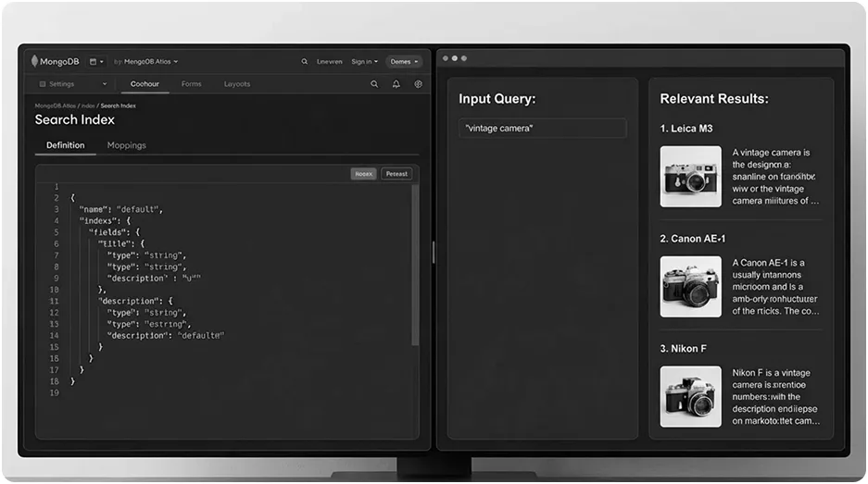Click line 11 "description": { in editor
Viewport: 868px width, 484px height.
tap(135, 301)
